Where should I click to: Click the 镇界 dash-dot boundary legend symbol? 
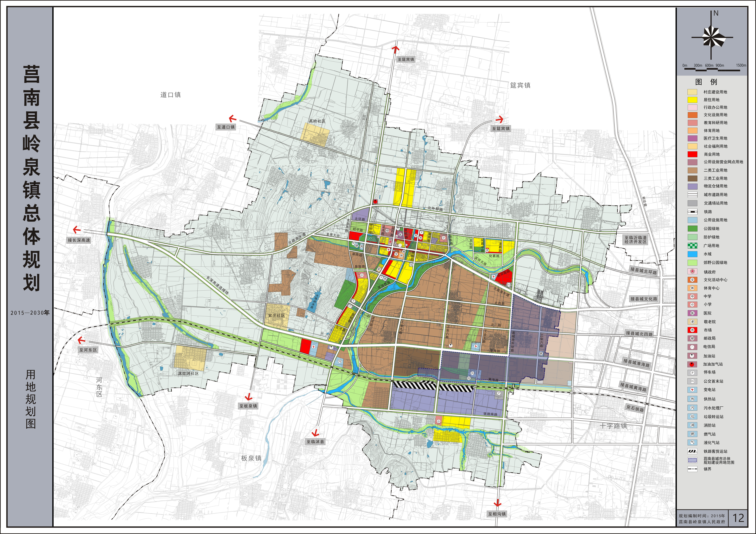692,469
